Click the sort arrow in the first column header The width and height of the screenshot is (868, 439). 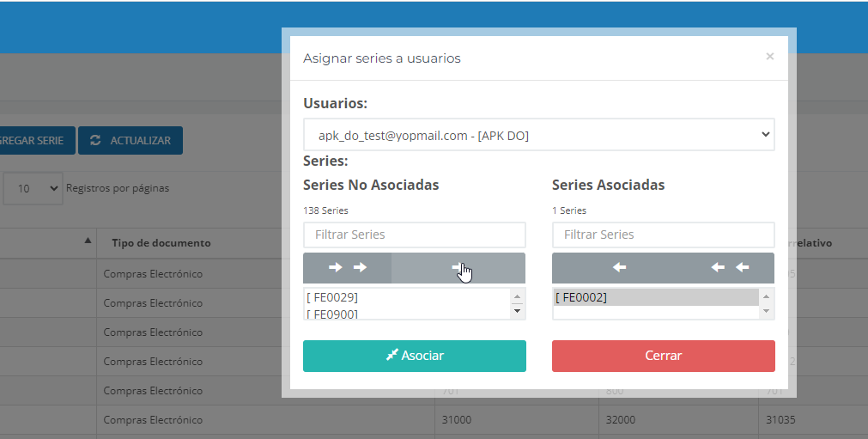(x=88, y=241)
